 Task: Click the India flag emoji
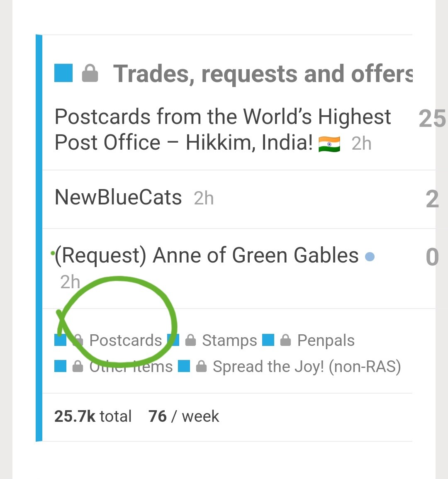(x=329, y=144)
